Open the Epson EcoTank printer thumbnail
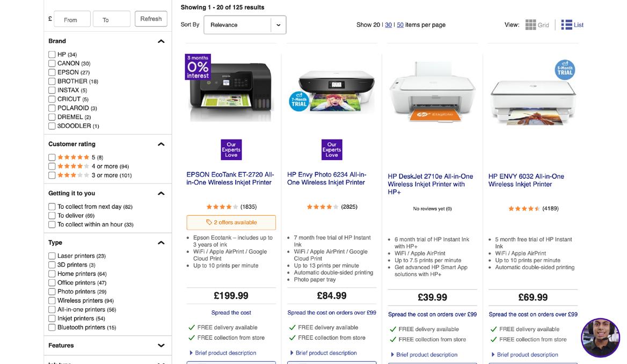The image size is (627, 364). tap(231, 92)
